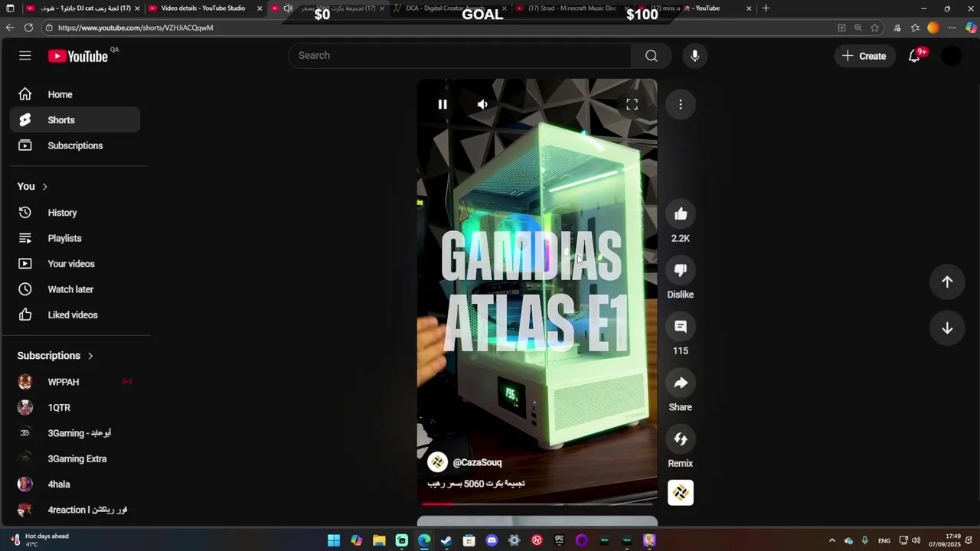Image resolution: width=980 pixels, height=551 pixels.
Task: Remix this Short
Action: pyautogui.click(x=681, y=439)
